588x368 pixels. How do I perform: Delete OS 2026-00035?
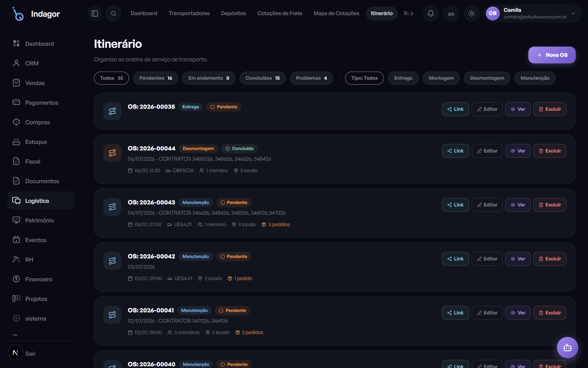pos(550,109)
